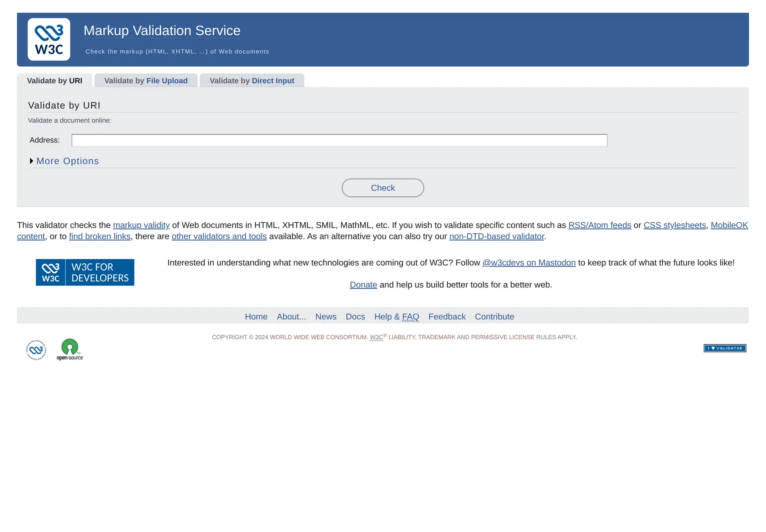Follow the MobileOK content link
The width and height of the screenshot is (766, 532).
click(729, 225)
